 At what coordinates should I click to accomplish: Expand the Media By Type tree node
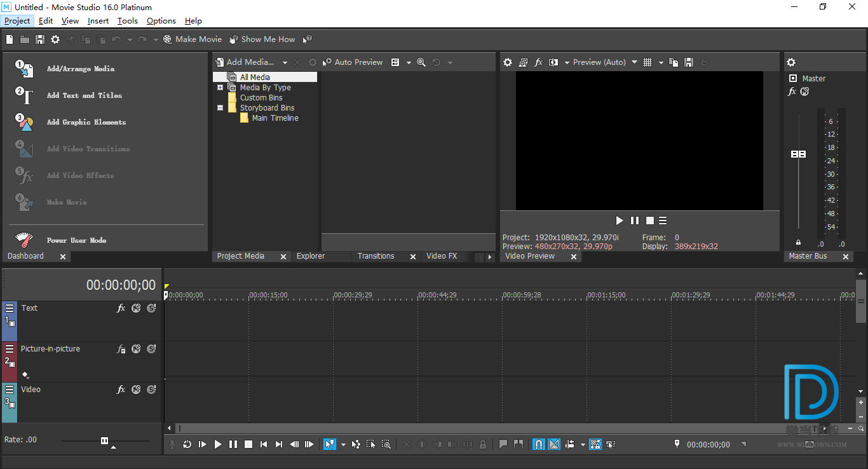coord(220,88)
